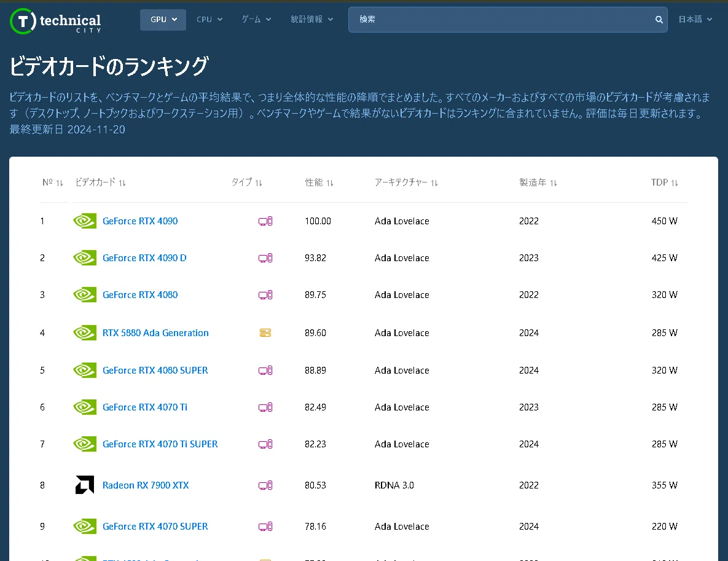Click the 220 W TDP value

tap(664, 526)
